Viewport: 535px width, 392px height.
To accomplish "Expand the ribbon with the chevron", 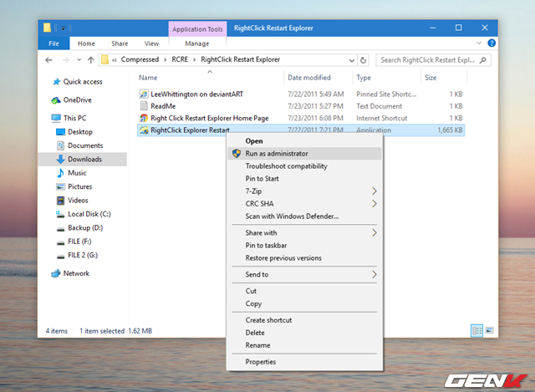I will (x=479, y=43).
